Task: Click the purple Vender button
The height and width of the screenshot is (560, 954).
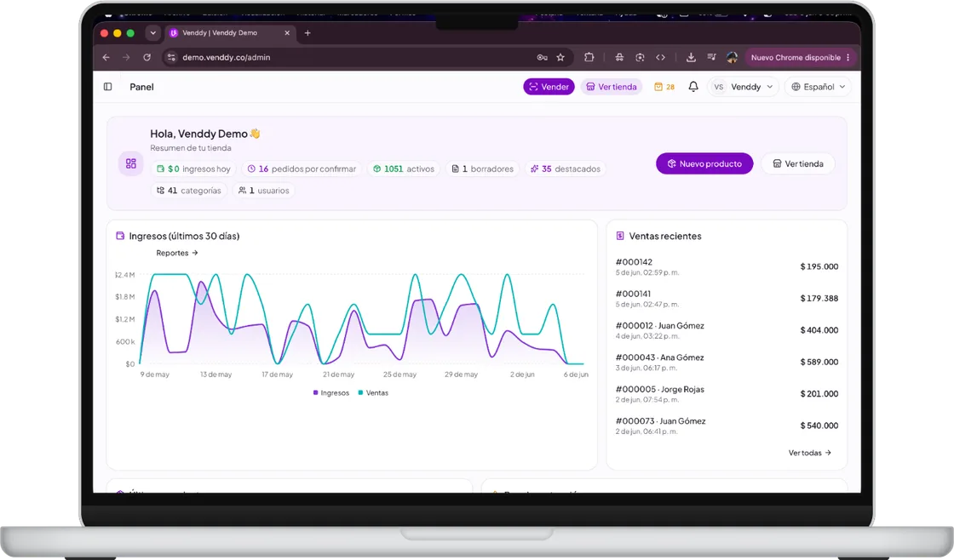Action: point(549,87)
